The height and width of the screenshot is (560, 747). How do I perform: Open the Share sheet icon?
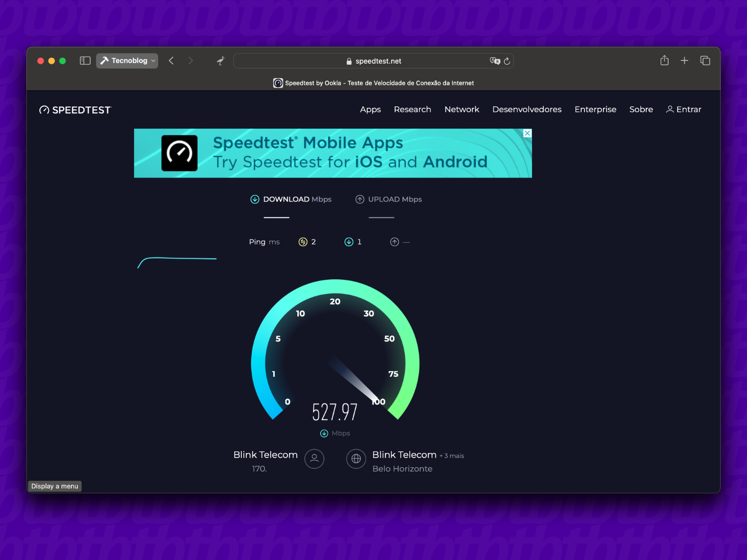point(664,61)
